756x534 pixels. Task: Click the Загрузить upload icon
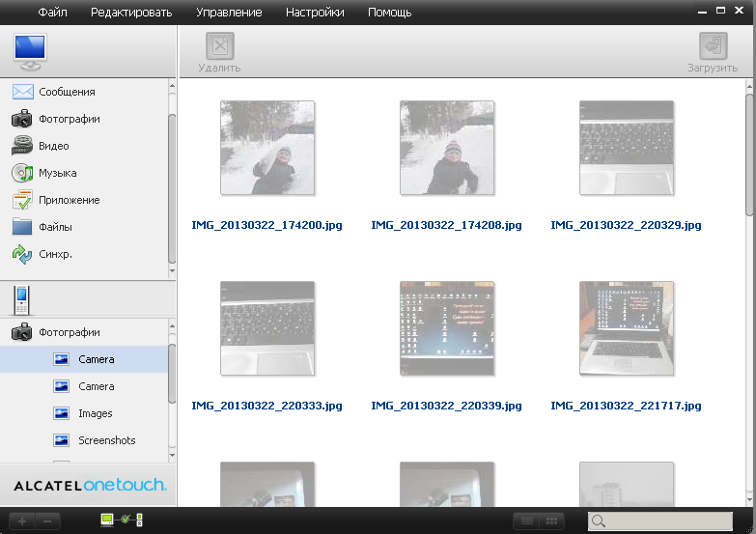point(713,46)
